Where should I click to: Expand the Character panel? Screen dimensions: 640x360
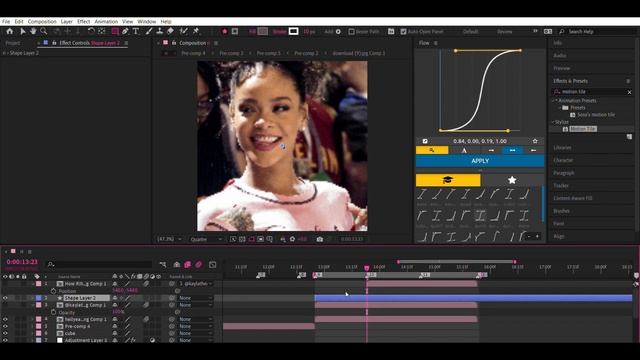[x=563, y=160]
